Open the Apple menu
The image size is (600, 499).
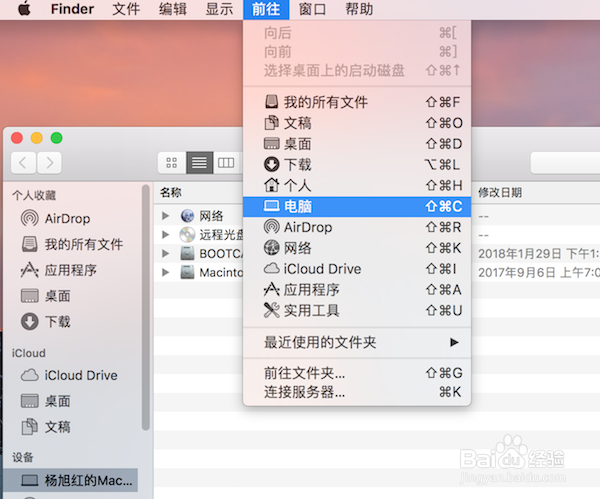(24, 9)
